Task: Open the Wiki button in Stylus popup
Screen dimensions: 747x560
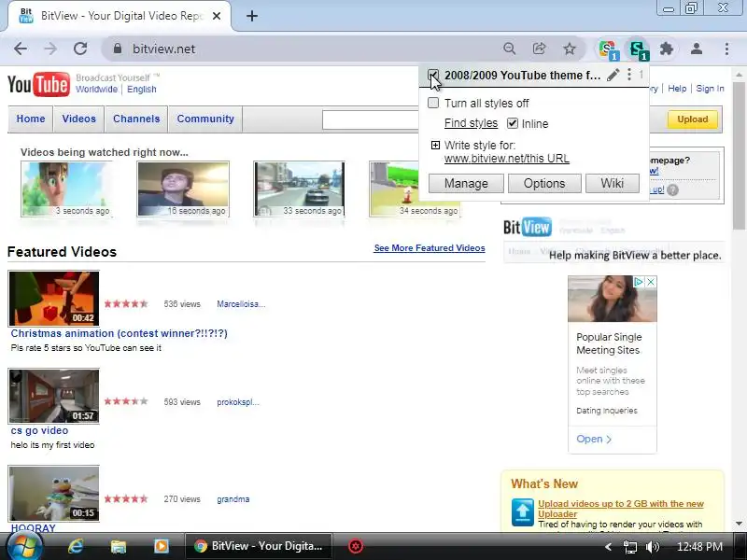Action: point(613,183)
